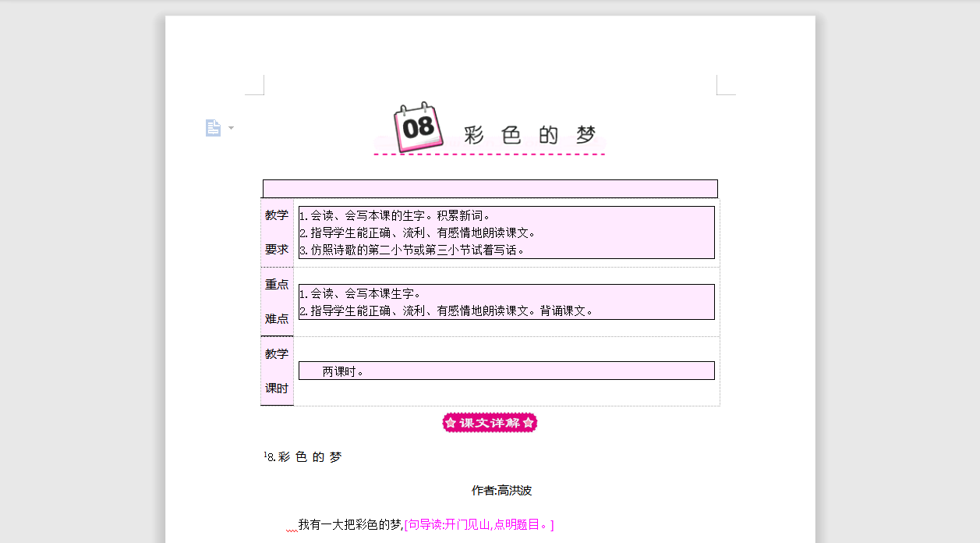Select the calendar-style "08" lesson number graphic
The width and height of the screenshot is (980, 543).
click(x=417, y=130)
